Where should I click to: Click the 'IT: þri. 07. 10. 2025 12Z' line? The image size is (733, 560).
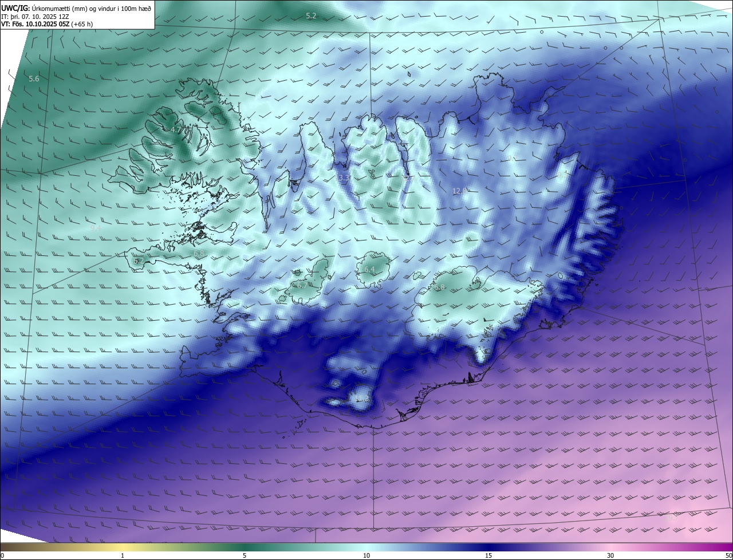[x=35, y=17]
